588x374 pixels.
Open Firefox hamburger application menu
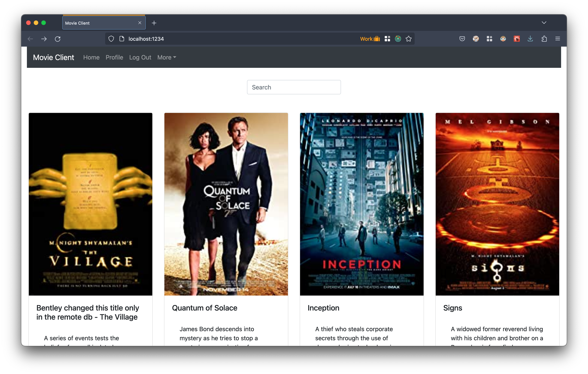coord(558,39)
